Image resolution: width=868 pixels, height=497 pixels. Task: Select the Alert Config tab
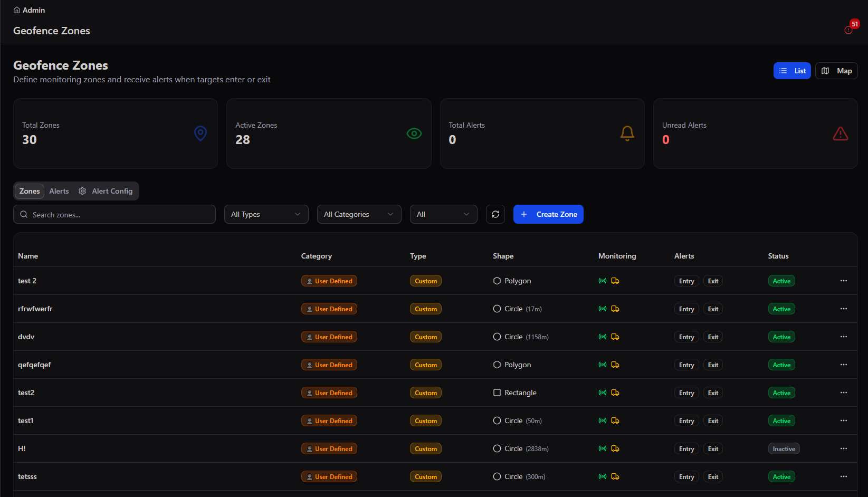pos(106,191)
